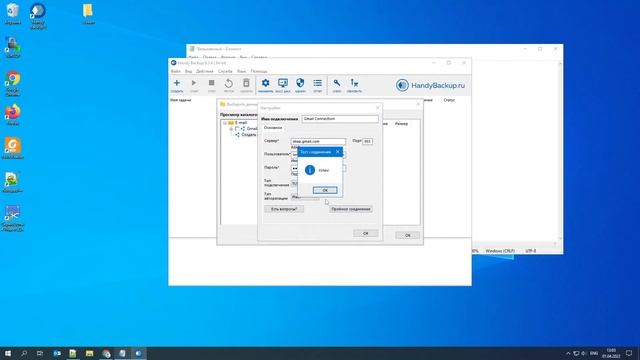Select the Основное tab in settings dialog
Viewport: 640px width, 360px height.
tap(273, 128)
